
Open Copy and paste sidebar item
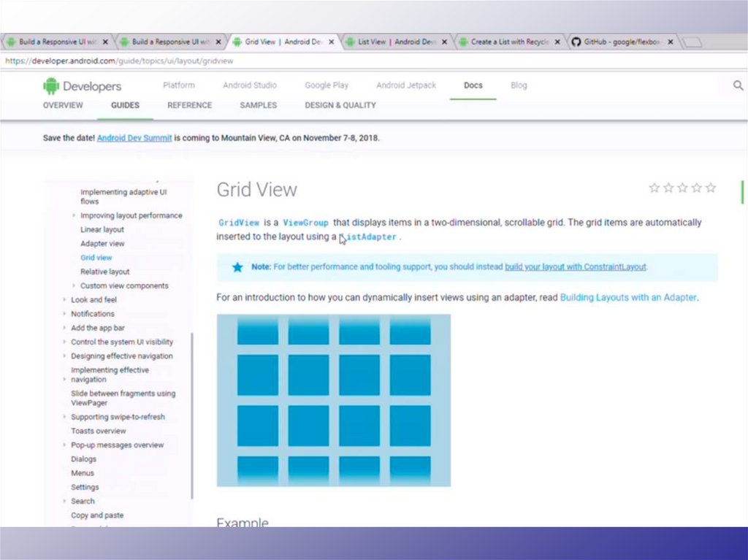click(97, 515)
